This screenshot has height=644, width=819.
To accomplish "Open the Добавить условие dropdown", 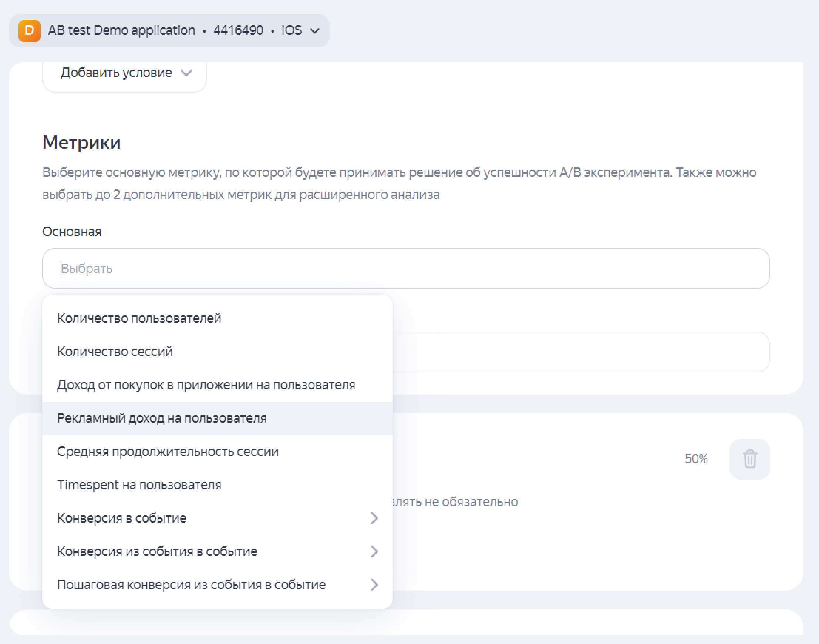I will tap(117, 73).
